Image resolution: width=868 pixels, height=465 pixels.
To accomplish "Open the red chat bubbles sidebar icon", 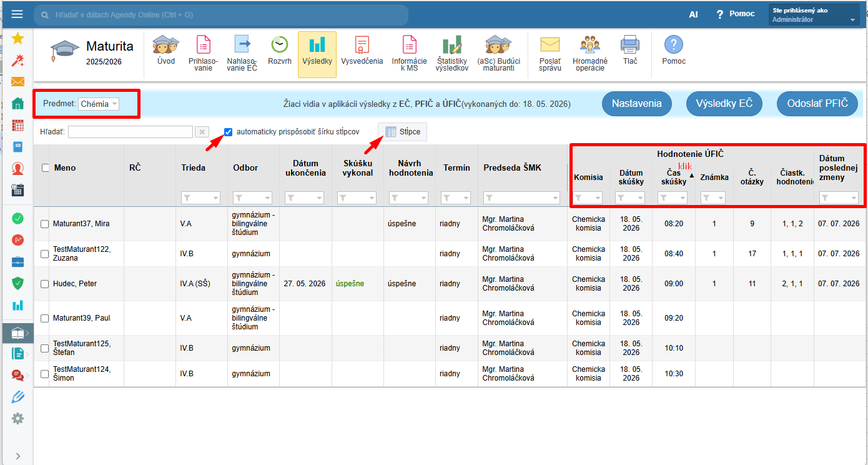I will click(17, 376).
